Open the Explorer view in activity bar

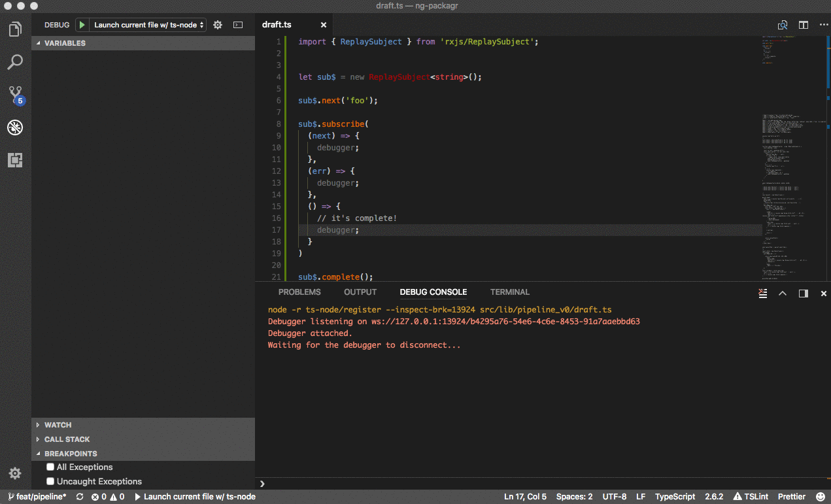[15, 29]
